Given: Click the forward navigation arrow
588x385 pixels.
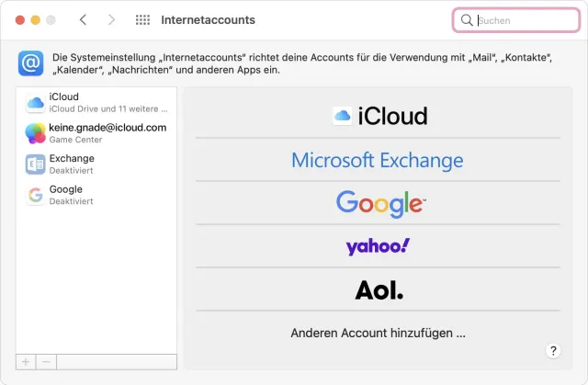Looking at the screenshot, I should (111, 19).
